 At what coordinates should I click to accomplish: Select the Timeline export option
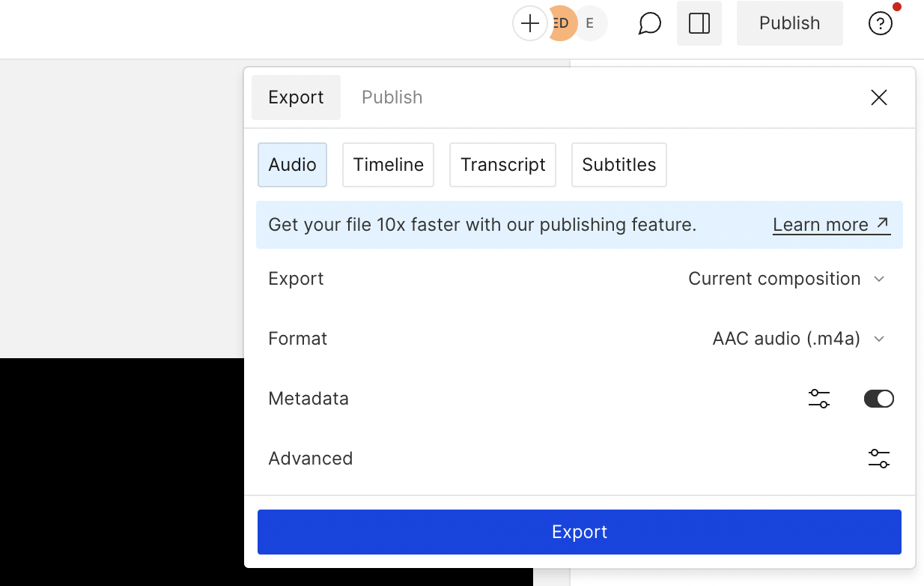coord(388,165)
